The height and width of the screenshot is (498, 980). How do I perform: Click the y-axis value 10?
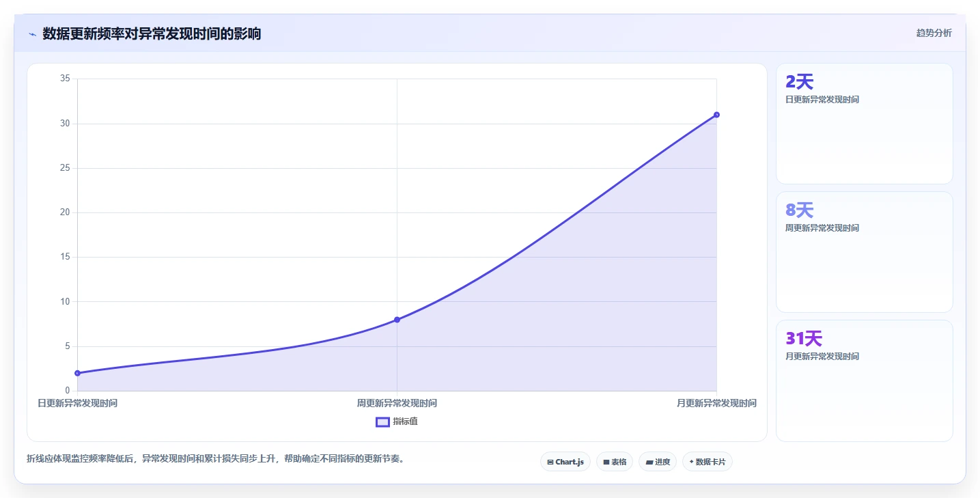pos(65,301)
